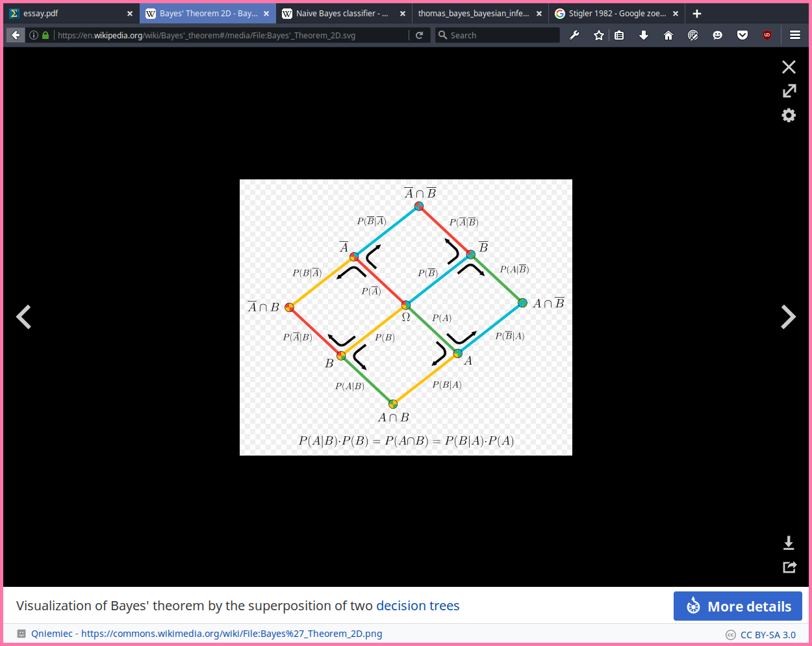Open the Pocket icon in the toolbar

[x=742, y=35]
